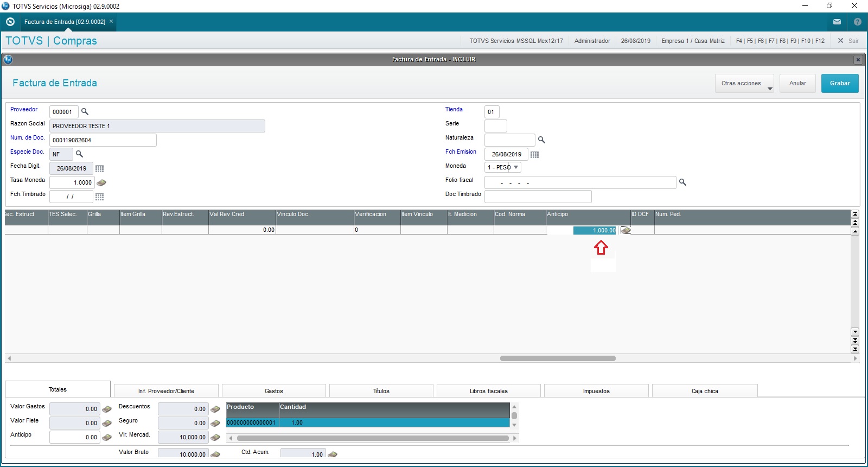Image resolution: width=868 pixels, height=467 pixels.
Task: Click calculator icon next to Valor Bruto
Action: 215,454
